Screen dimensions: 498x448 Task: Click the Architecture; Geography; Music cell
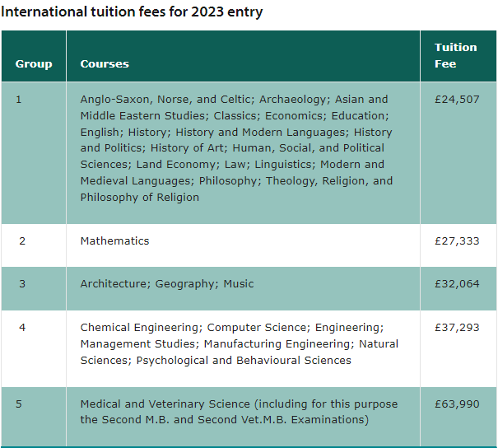243,289
